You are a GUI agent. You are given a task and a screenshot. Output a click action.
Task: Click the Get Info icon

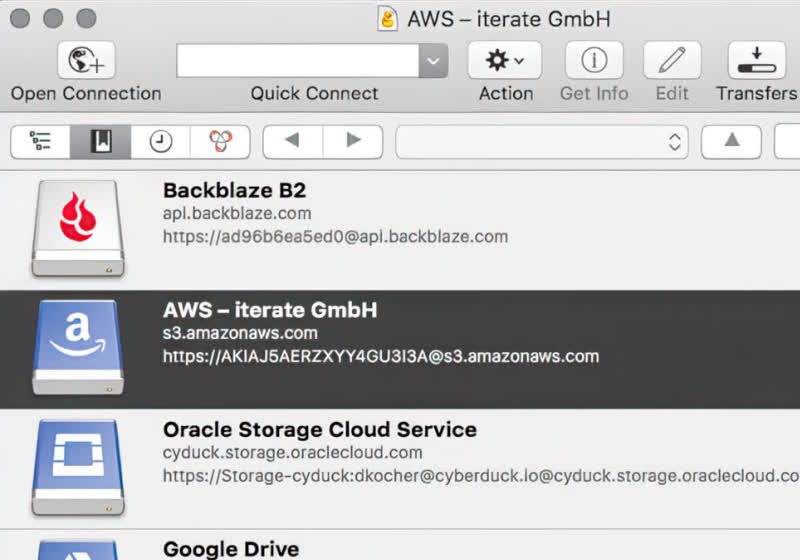click(x=594, y=61)
